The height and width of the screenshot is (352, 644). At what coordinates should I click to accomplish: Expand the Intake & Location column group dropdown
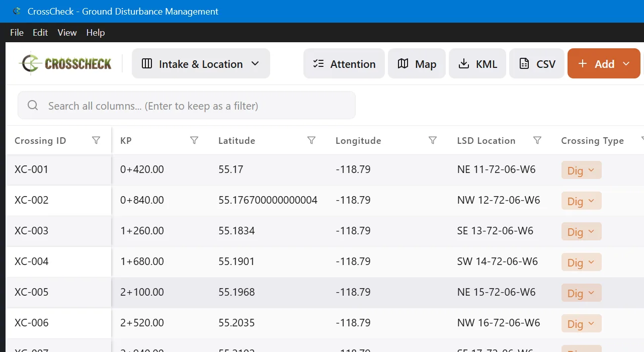(201, 63)
